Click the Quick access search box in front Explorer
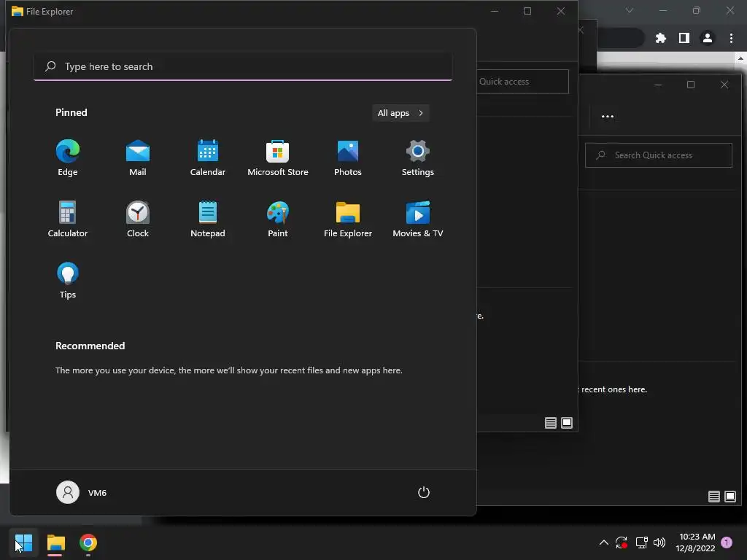The image size is (747, 560). (522, 82)
